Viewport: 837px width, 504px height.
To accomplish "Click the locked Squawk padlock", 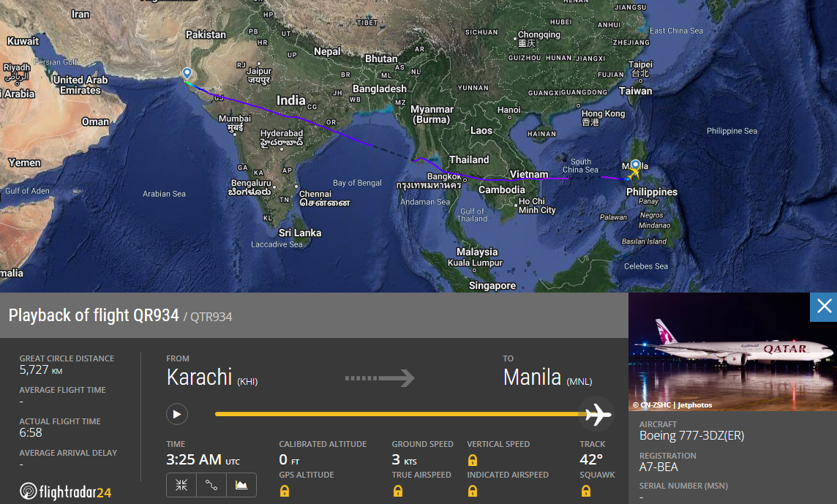I will pyautogui.click(x=585, y=491).
